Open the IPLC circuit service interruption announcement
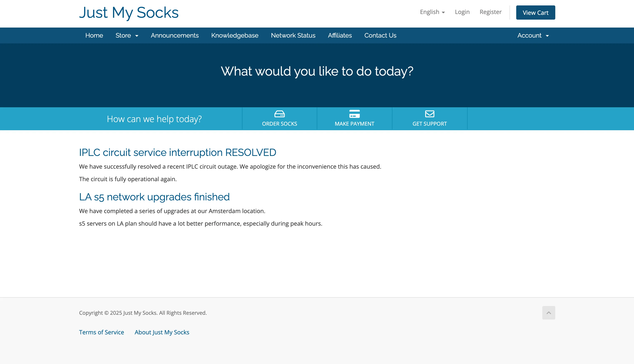The height and width of the screenshot is (364, 634). coord(178,152)
